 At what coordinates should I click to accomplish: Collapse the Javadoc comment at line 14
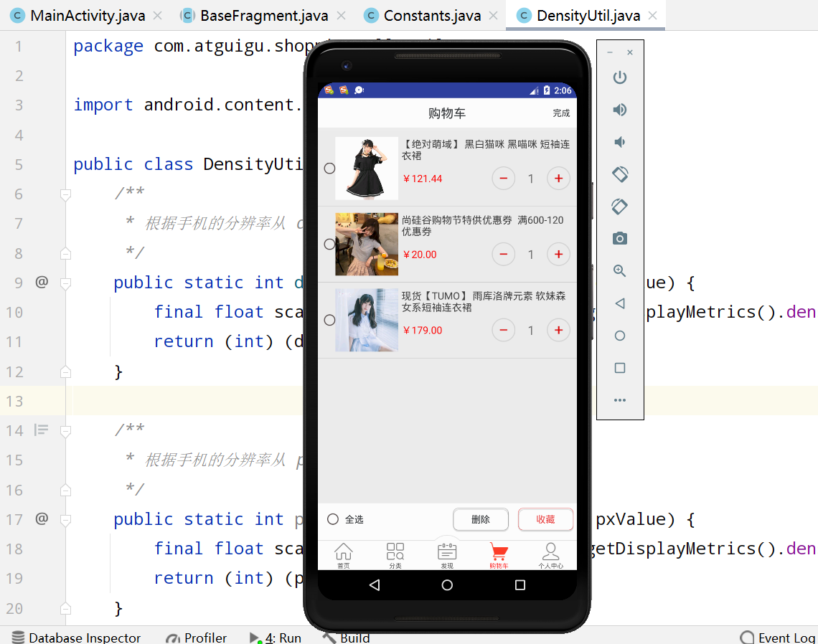[65, 431]
